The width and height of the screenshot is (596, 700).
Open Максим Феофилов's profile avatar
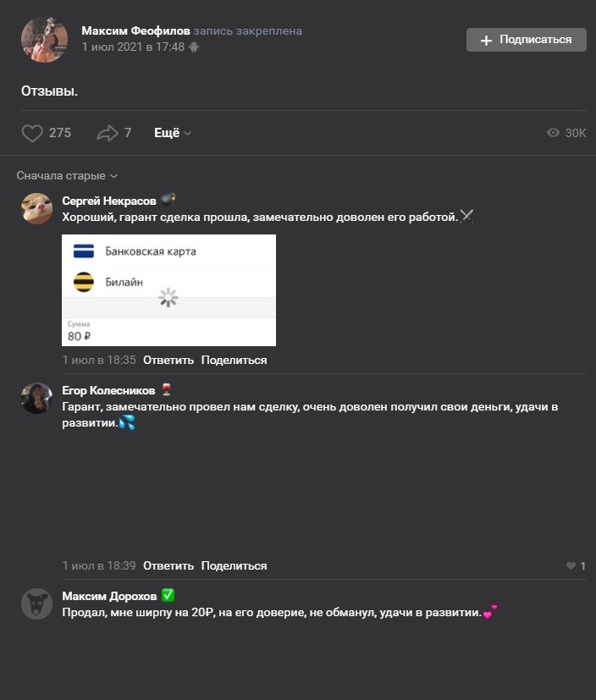[x=44, y=39]
